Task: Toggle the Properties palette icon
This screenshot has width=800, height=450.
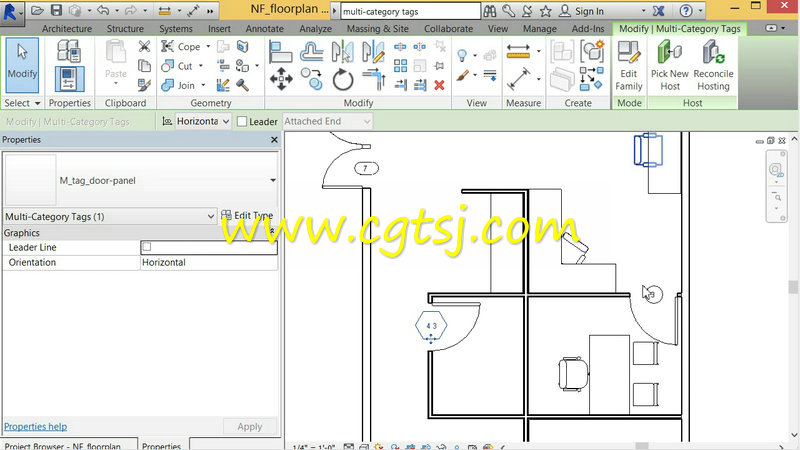Action: tap(69, 79)
